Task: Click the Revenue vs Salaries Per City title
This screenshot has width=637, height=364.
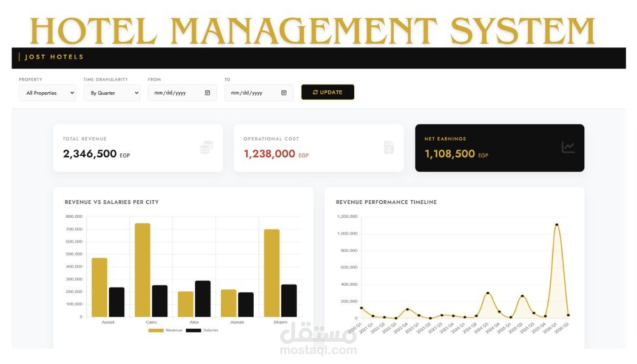Action: 112,202
